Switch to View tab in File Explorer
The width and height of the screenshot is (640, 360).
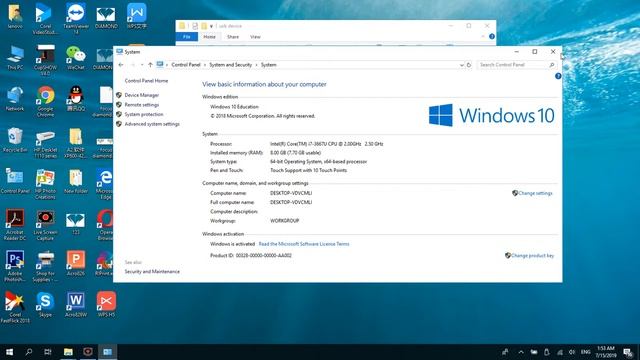255,37
